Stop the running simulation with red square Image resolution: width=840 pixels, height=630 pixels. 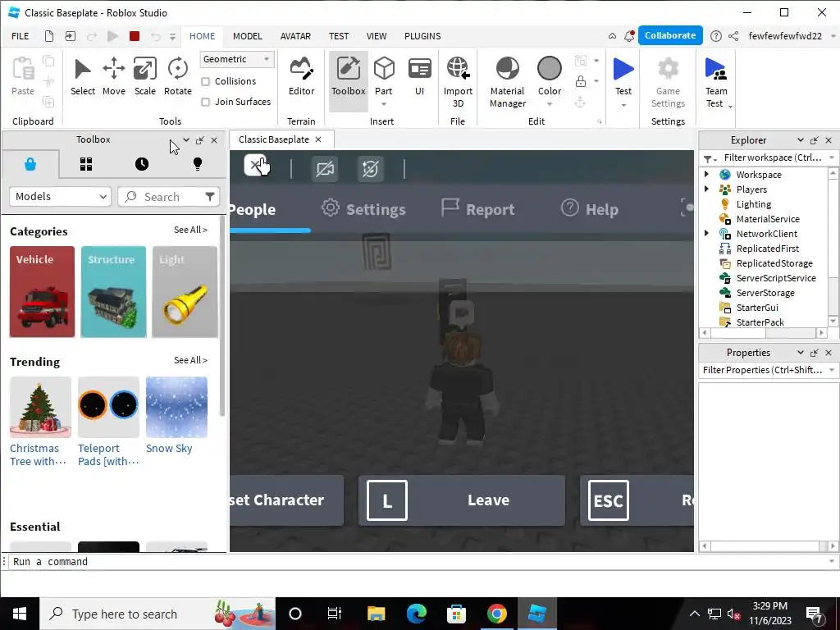pos(135,36)
